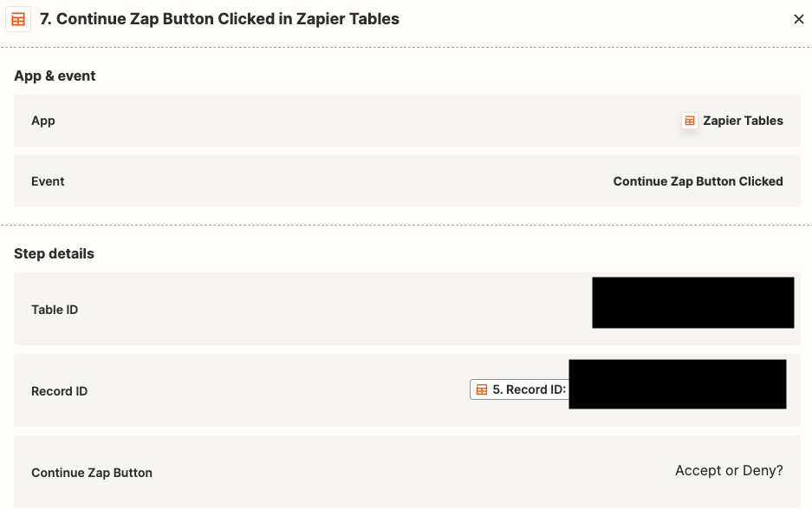Close the step details panel
The image size is (812, 510).
[798, 19]
